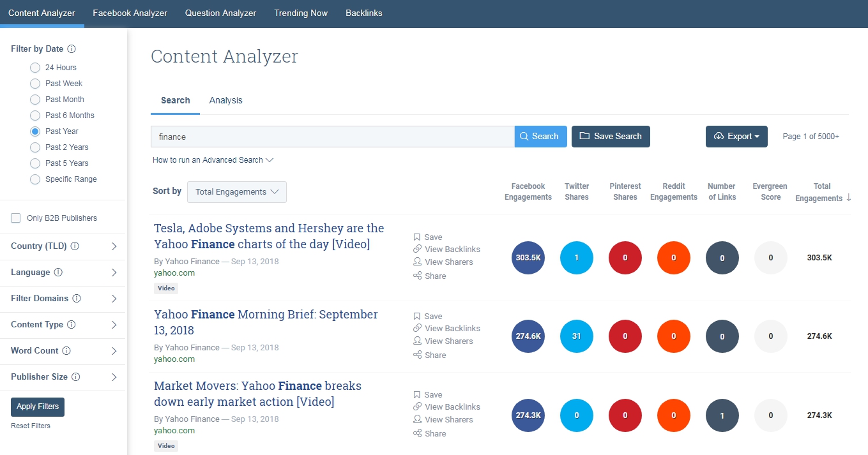Click the Twitter Shares circle showing 31
This screenshot has width=868, height=455.
click(577, 336)
